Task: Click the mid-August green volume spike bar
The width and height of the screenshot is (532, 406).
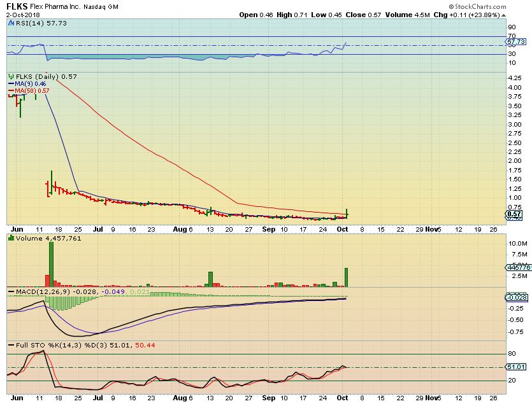Action: [x=209, y=279]
